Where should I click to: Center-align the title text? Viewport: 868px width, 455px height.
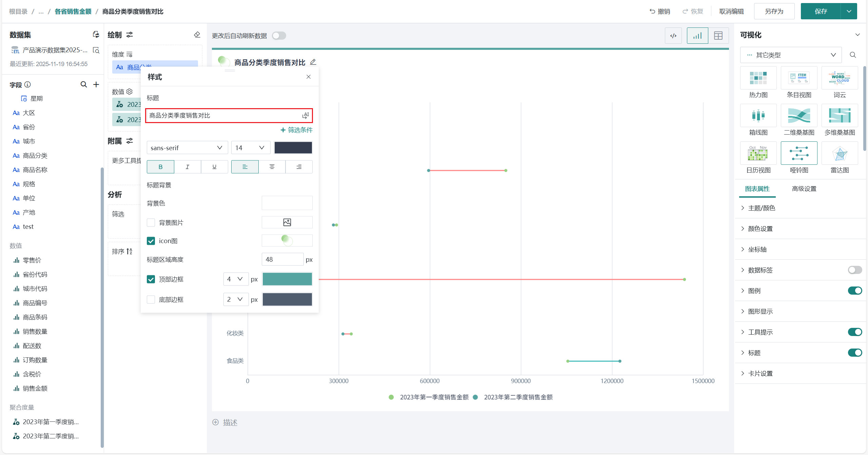pyautogui.click(x=272, y=167)
